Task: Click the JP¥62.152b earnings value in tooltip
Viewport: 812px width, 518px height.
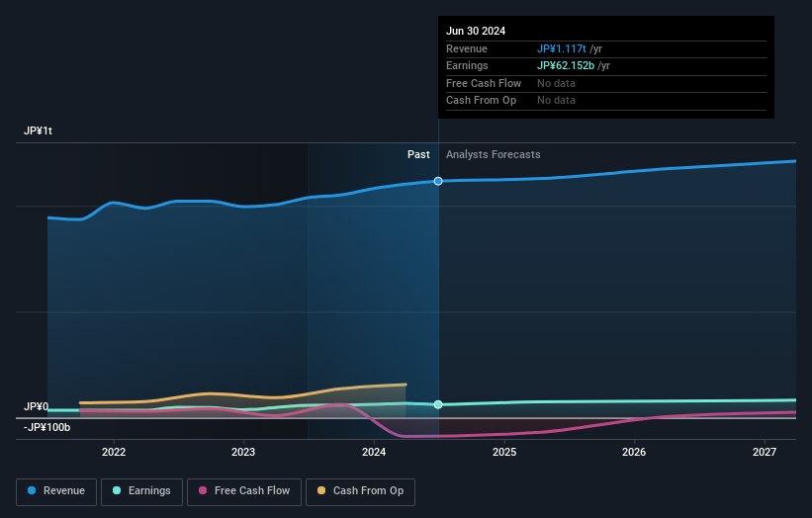Action: click(x=566, y=65)
